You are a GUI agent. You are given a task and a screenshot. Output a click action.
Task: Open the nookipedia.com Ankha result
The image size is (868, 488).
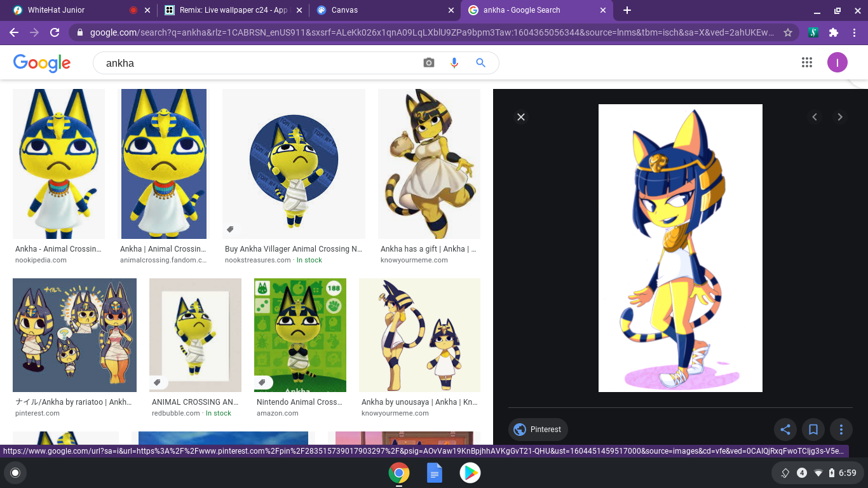(58, 164)
